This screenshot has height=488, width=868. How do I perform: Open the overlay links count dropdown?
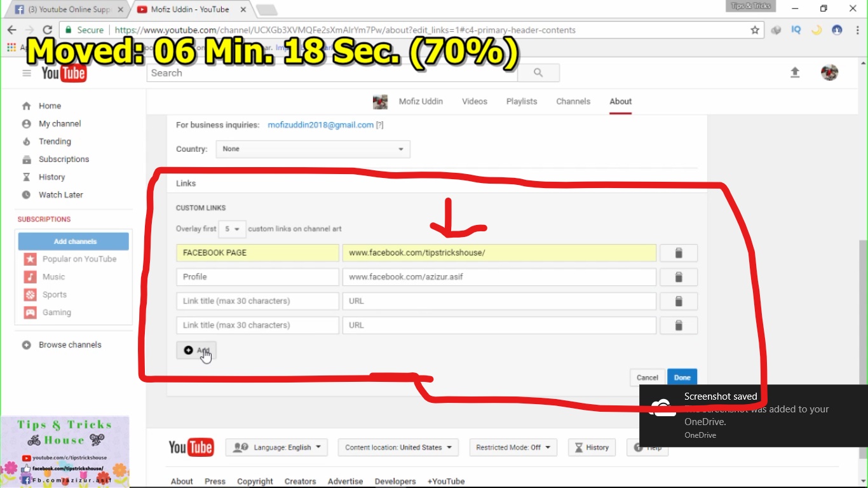[232, 229]
